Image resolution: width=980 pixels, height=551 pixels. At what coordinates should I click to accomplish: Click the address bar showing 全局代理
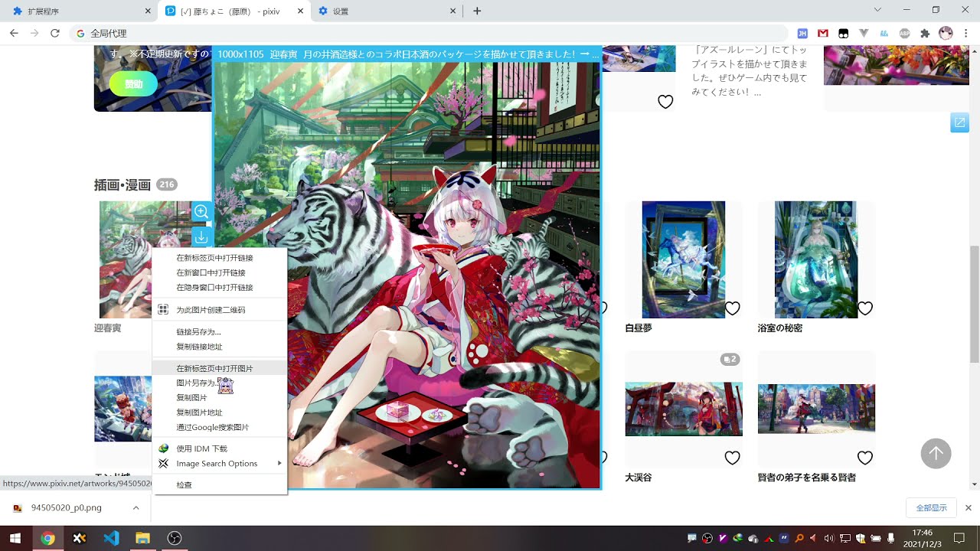(x=429, y=33)
